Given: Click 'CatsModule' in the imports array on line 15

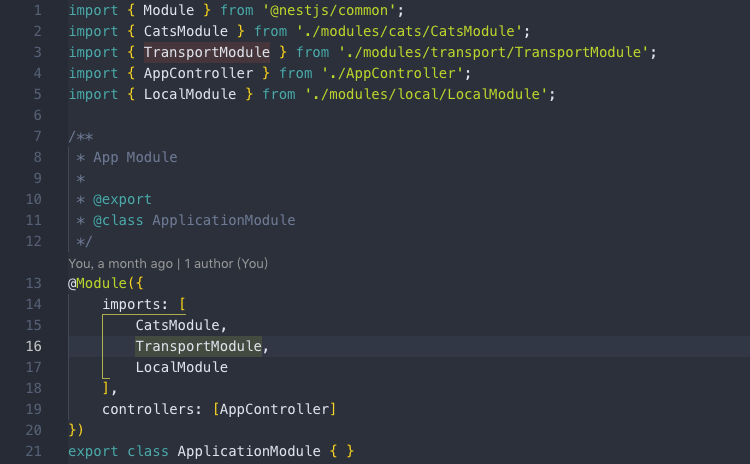Looking at the screenshot, I should (x=177, y=325).
